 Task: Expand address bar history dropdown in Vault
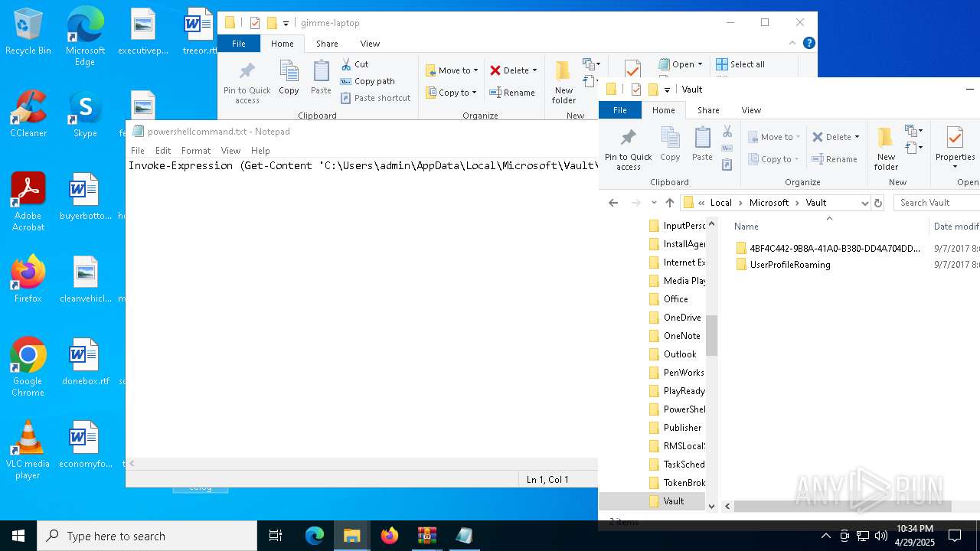(865, 203)
